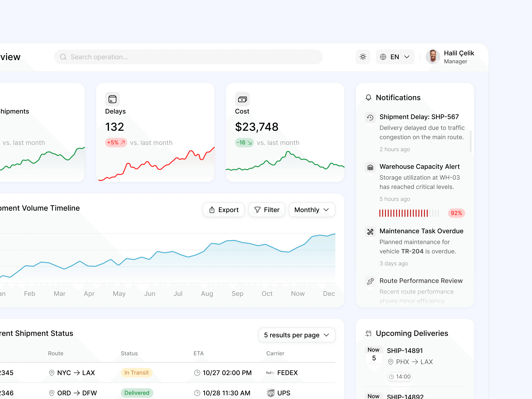The height and width of the screenshot is (399, 532).
Task: Sort by the Status column header
Action: pyautogui.click(x=129, y=353)
